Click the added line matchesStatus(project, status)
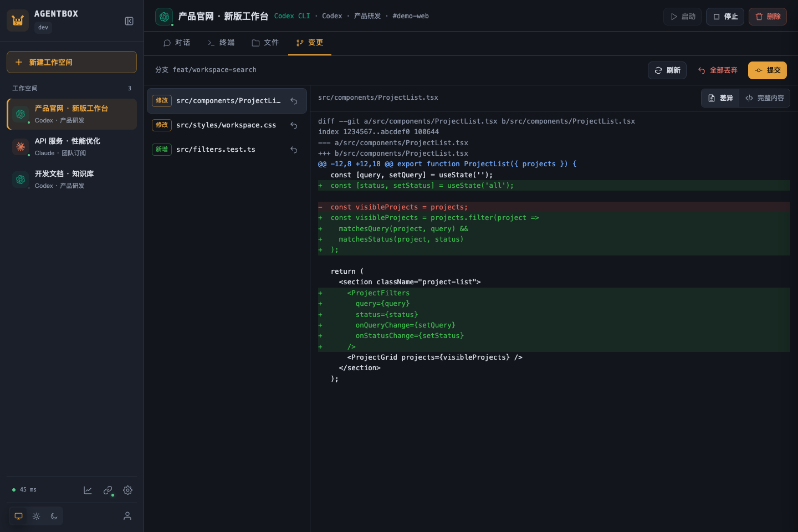 point(554,239)
